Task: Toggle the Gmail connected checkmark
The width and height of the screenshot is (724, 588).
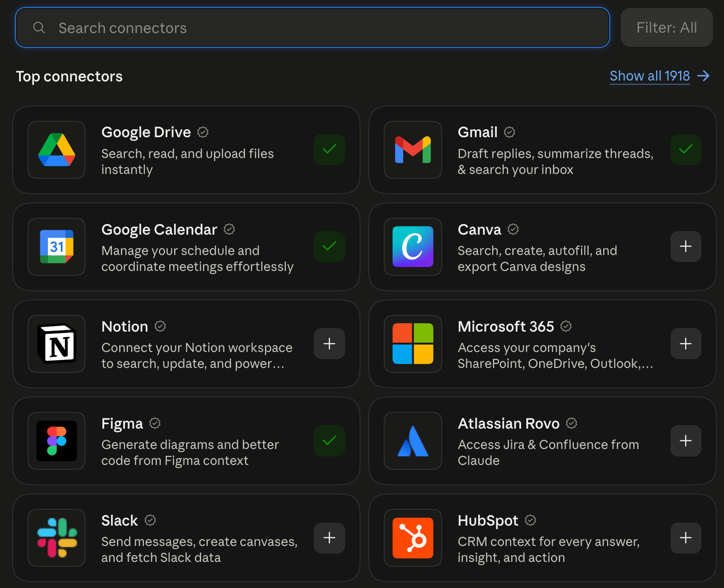Action: [x=686, y=150]
